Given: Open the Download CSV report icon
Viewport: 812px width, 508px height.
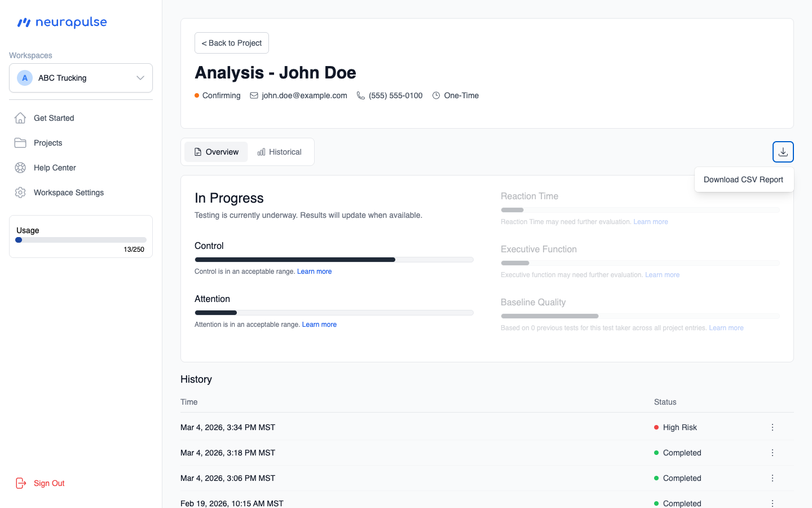Looking at the screenshot, I should [x=783, y=151].
